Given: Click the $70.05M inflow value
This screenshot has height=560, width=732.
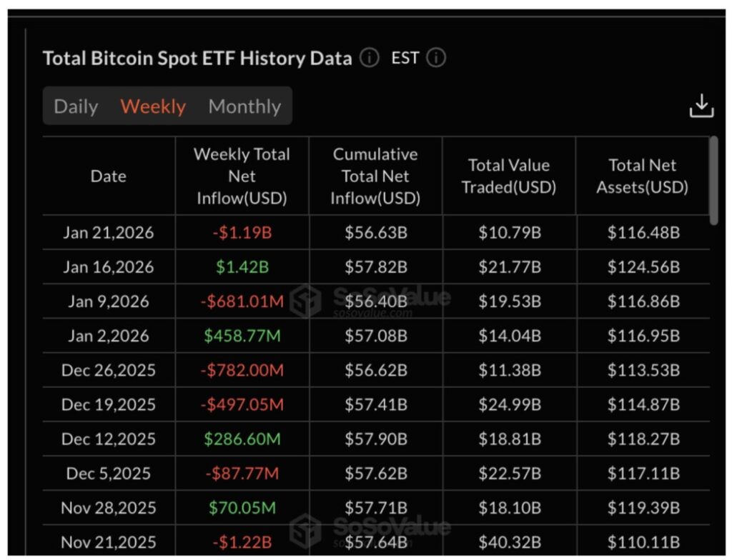Looking at the screenshot, I should click(x=242, y=508).
